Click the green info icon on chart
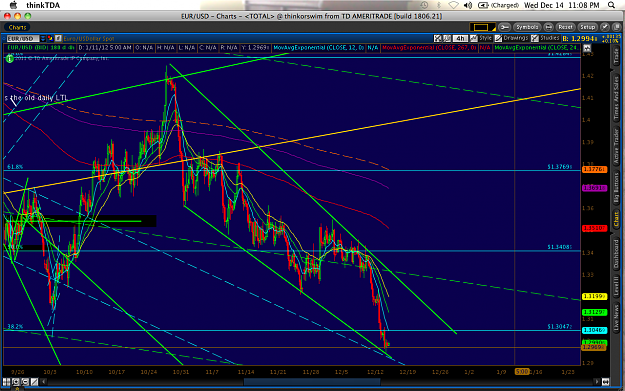625x391 pixels. tap(10, 59)
